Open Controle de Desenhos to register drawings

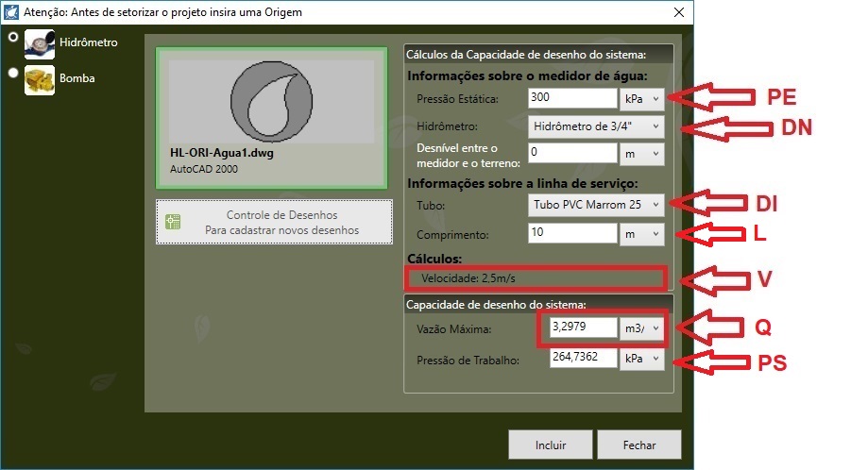(x=273, y=223)
